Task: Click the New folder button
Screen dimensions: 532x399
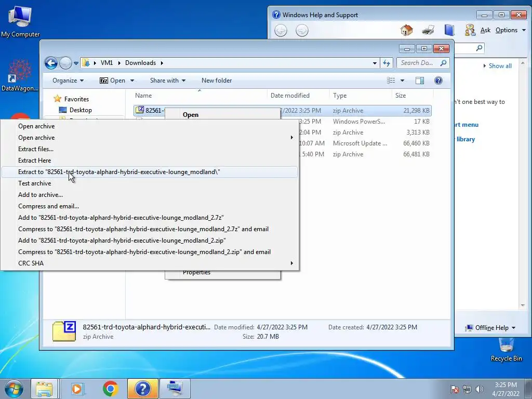Action: (217, 81)
